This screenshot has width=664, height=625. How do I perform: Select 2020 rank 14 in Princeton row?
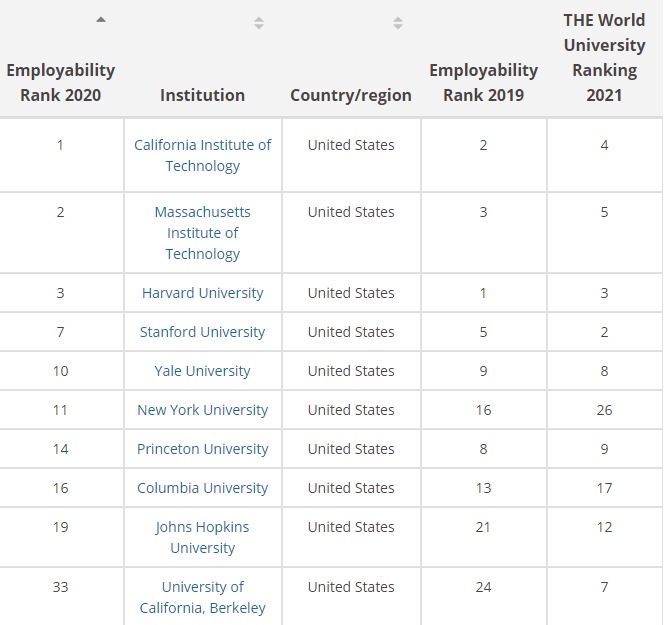click(61, 449)
